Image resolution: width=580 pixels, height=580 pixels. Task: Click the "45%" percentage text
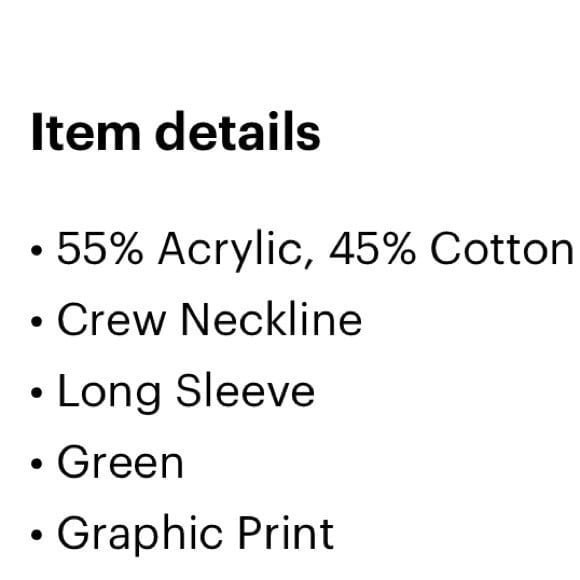pyautogui.click(x=372, y=248)
